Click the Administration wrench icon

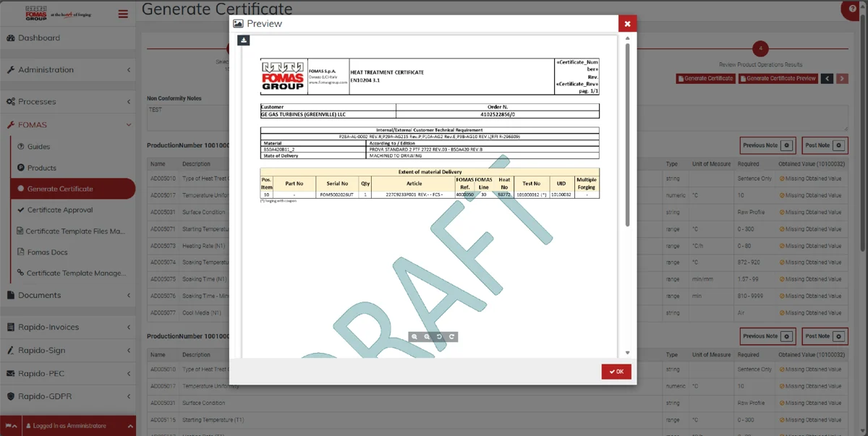pyautogui.click(x=11, y=70)
